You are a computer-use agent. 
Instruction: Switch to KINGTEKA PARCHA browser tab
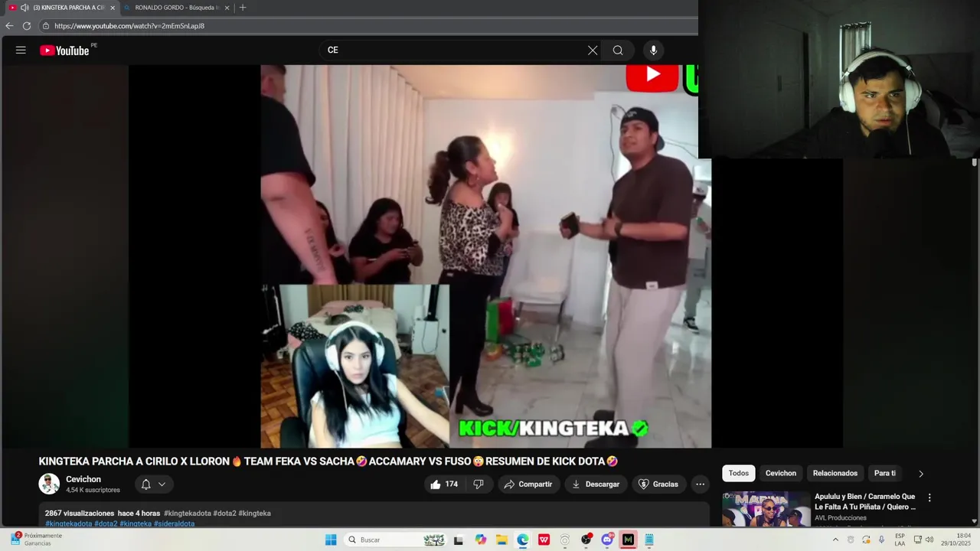(x=61, y=8)
